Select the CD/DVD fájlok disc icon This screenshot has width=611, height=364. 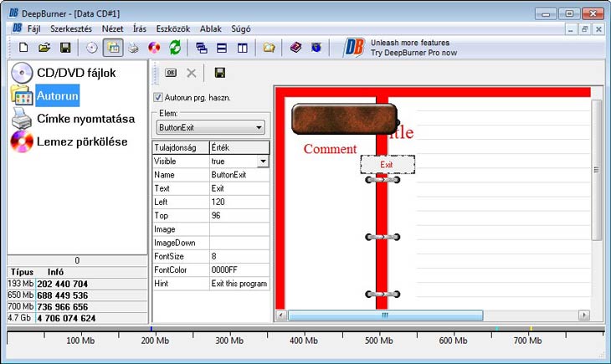22,73
